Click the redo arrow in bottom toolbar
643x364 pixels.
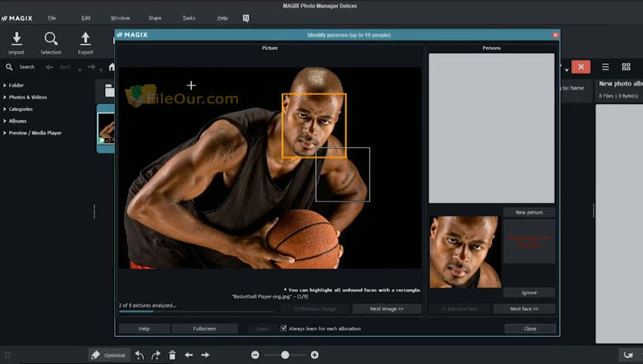[156, 355]
